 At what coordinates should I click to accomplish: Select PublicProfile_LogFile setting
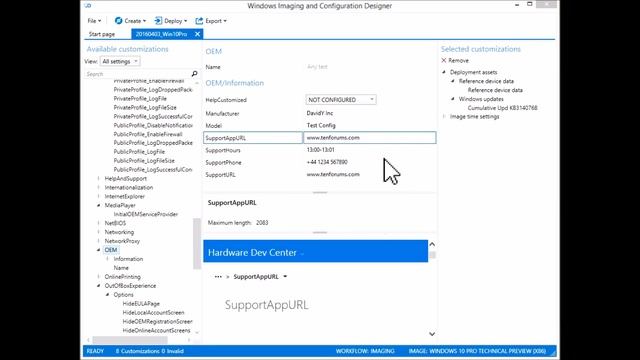tap(139, 151)
